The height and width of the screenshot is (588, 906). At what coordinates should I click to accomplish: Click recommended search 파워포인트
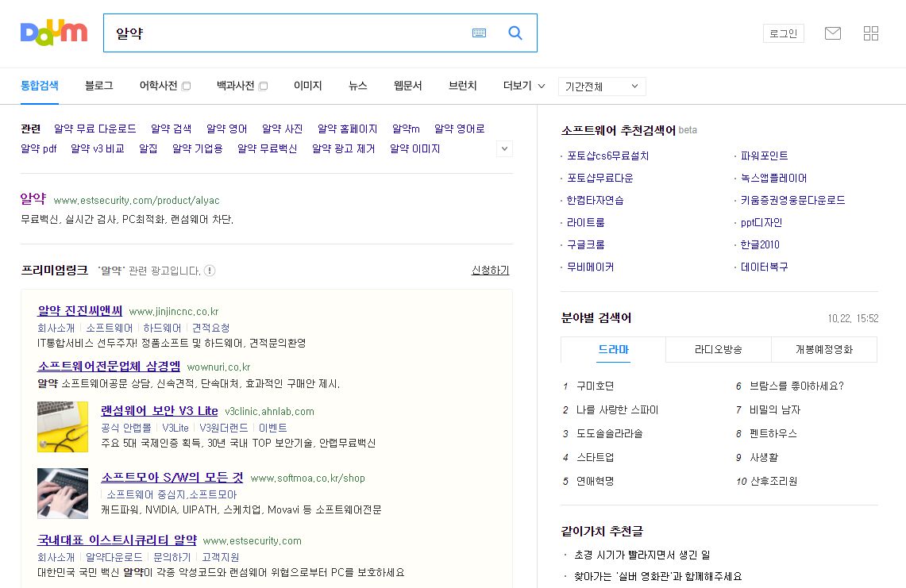click(764, 156)
